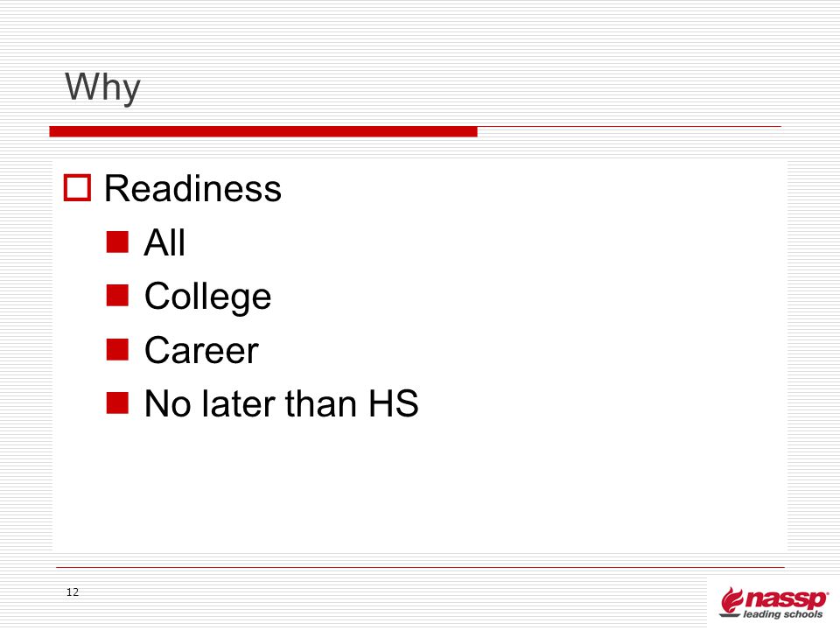Click the hollow red square bullet beside Readiness
This screenshot has height=630, width=840.
(x=77, y=188)
